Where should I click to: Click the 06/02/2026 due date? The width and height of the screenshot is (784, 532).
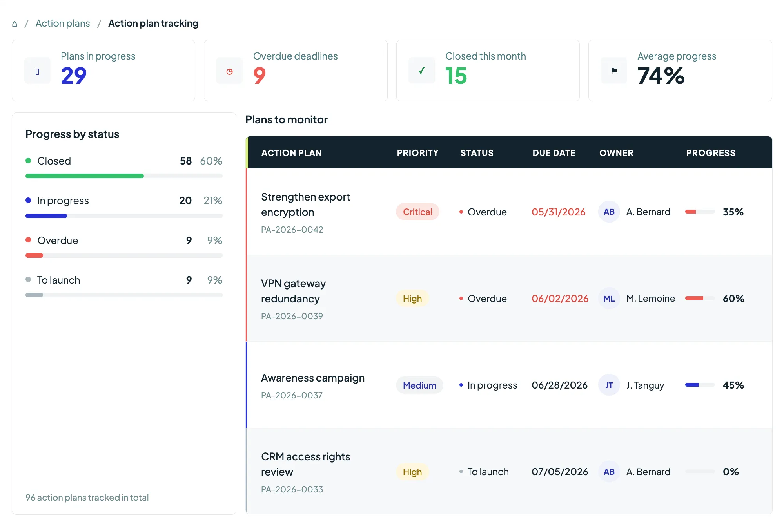[560, 299]
